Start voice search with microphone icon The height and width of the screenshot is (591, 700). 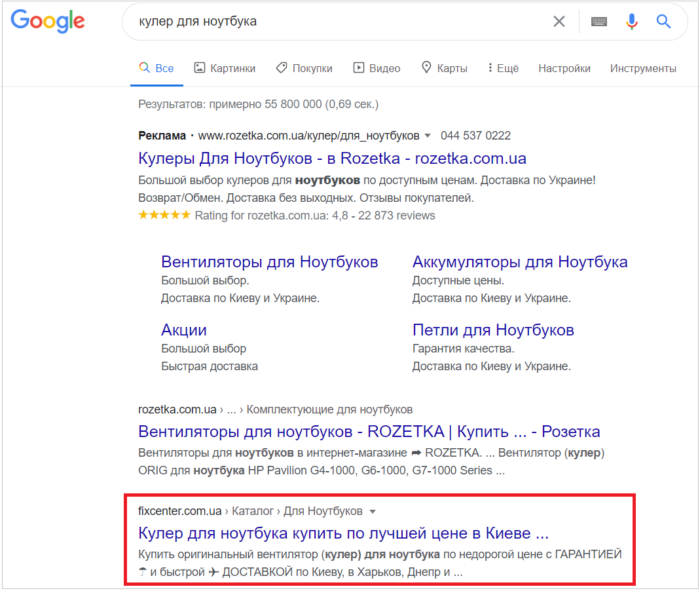click(631, 22)
